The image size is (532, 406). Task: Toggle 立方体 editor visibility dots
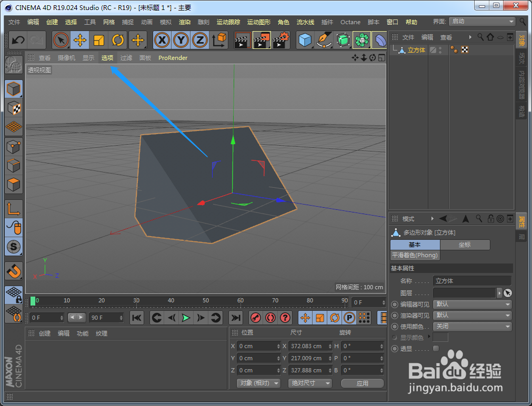pos(440,50)
